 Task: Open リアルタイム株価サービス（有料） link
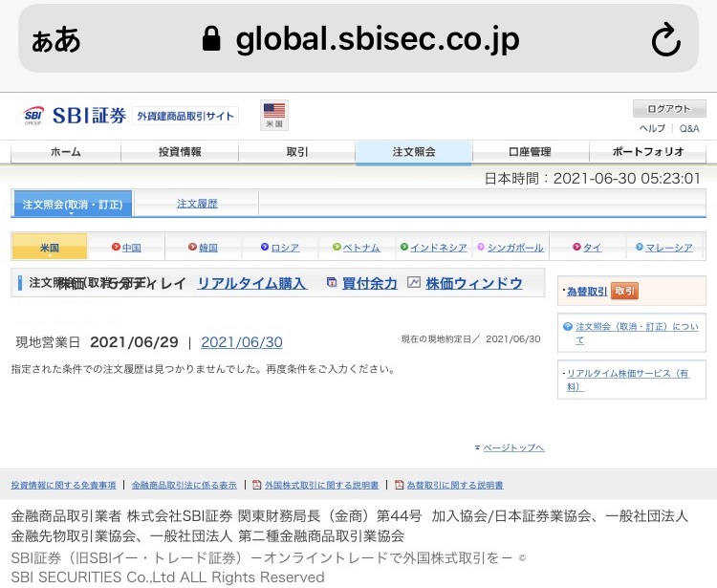[x=628, y=380]
